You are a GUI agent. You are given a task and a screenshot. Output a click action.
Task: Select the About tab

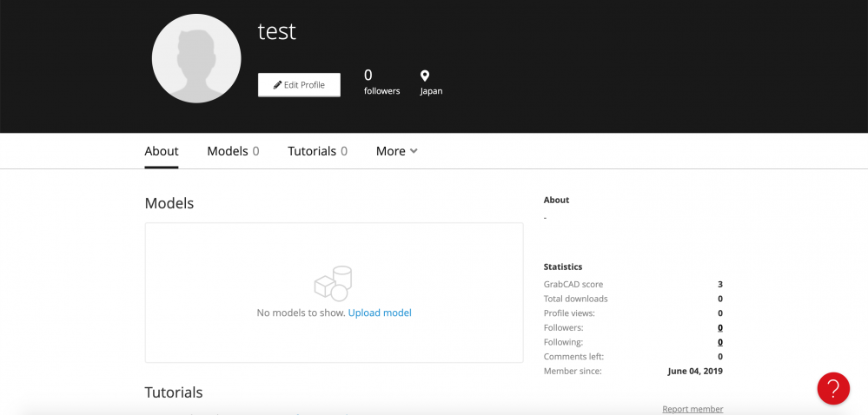click(x=162, y=151)
